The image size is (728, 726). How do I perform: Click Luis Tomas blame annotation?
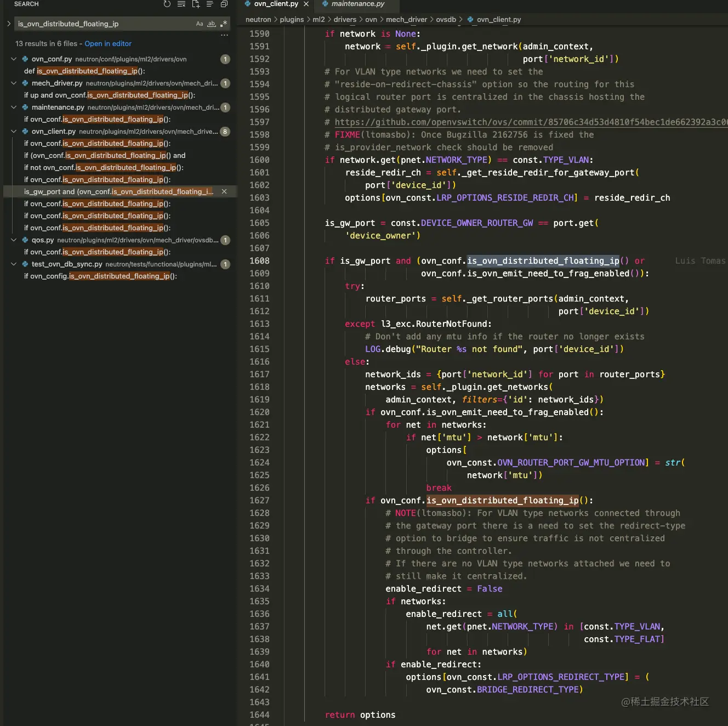(x=700, y=260)
